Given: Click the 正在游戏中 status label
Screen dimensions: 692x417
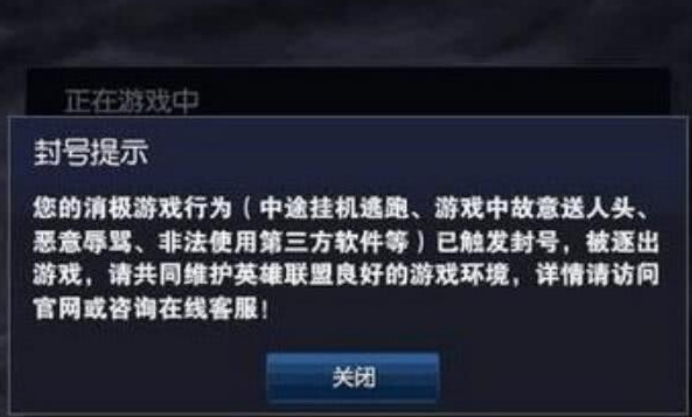Looking at the screenshot, I should (132, 101).
